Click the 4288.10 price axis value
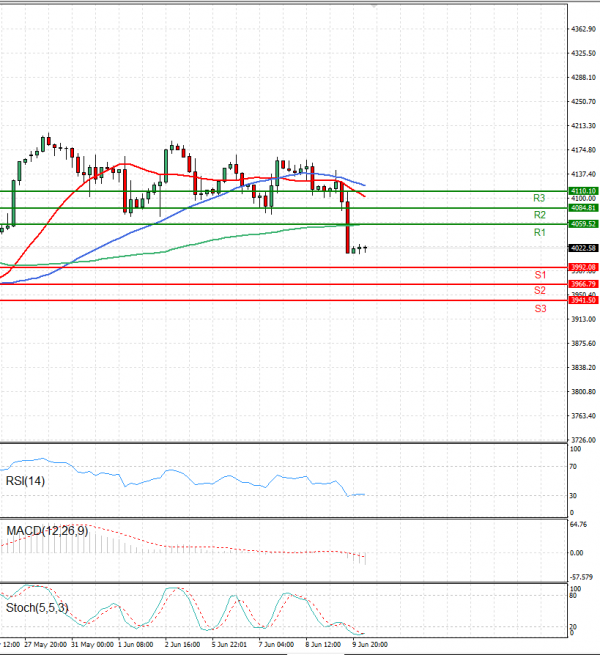This screenshot has height=655, width=600. pyautogui.click(x=583, y=77)
